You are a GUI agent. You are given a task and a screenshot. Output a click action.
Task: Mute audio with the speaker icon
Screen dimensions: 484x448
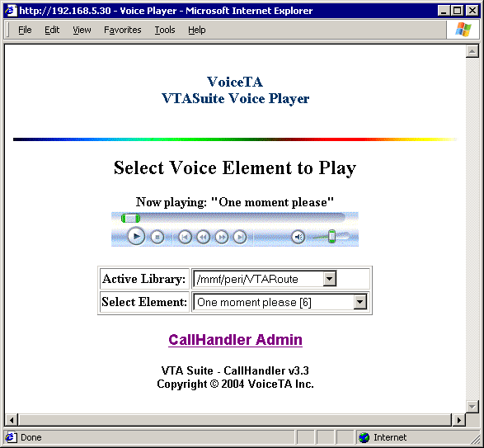tap(298, 238)
